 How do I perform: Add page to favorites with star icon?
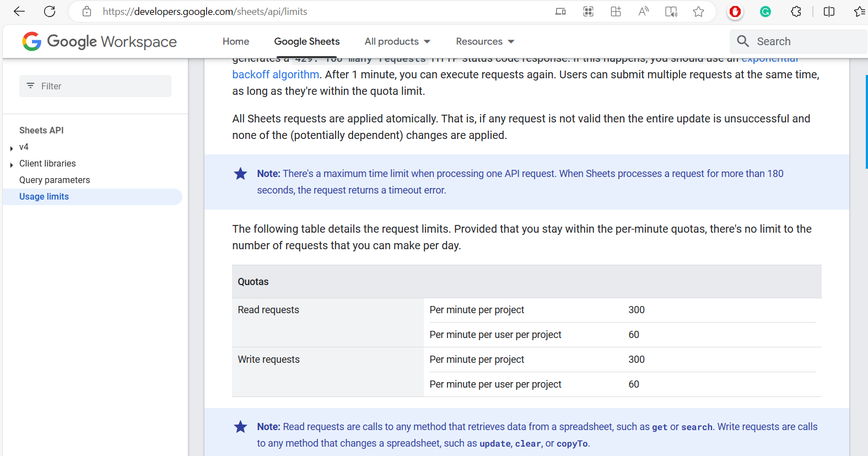(x=698, y=12)
